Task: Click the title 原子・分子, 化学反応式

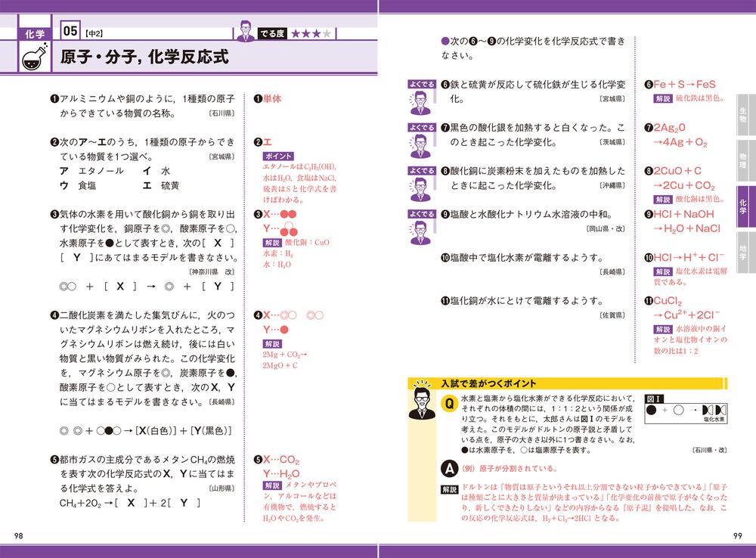Action: pos(144,57)
